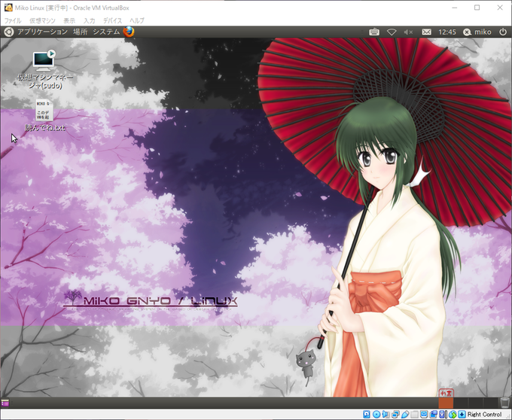This screenshot has height=420, width=512.
Task: Open the デバイス menu
Action: [113, 20]
